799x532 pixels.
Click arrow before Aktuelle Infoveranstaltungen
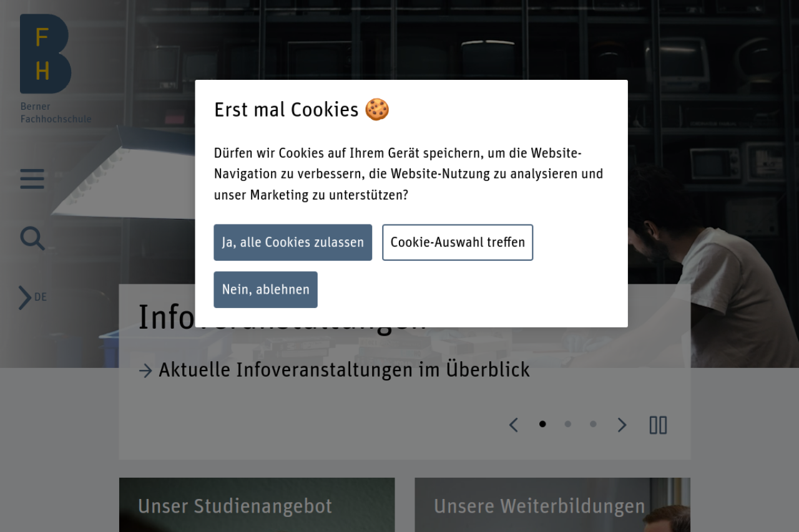(145, 371)
